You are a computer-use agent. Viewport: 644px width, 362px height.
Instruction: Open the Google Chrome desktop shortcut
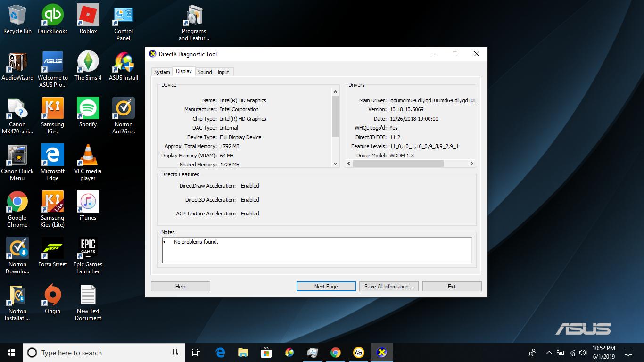17,209
